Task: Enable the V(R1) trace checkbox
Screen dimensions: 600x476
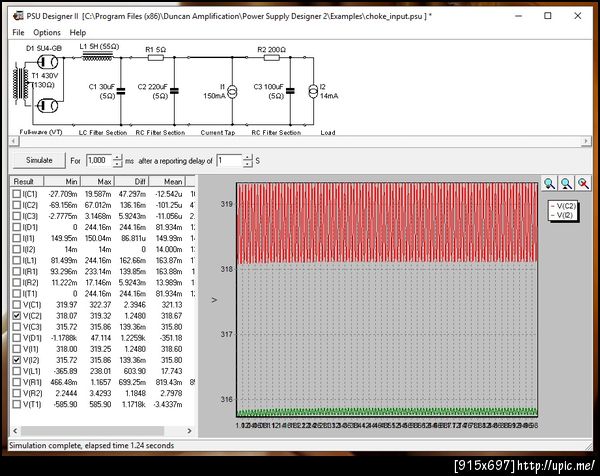Action: coord(16,382)
